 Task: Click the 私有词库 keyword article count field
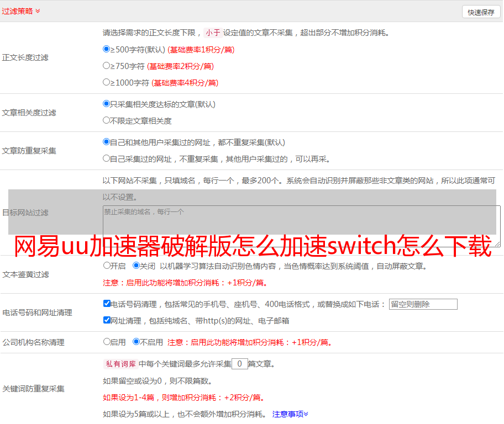tap(239, 364)
